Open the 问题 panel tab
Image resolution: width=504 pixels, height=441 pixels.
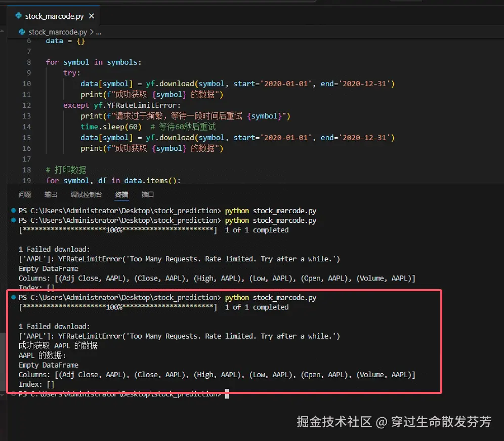tap(25, 194)
